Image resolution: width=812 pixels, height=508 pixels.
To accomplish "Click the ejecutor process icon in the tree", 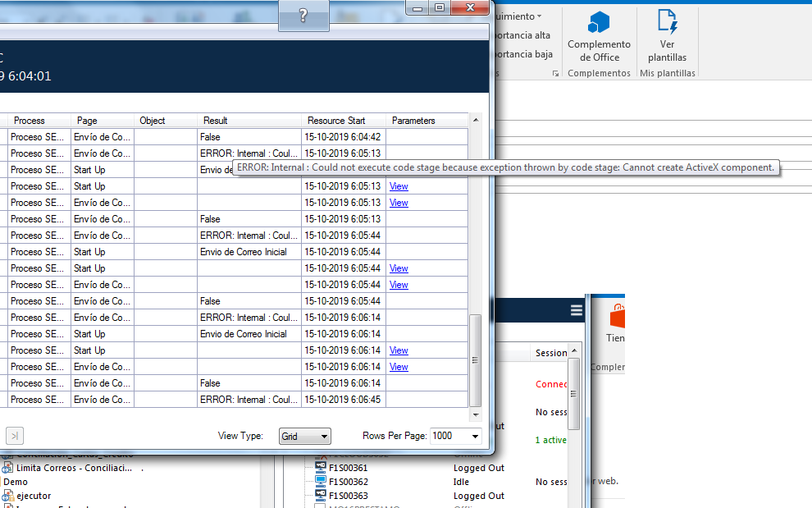I will click(7, 495).
